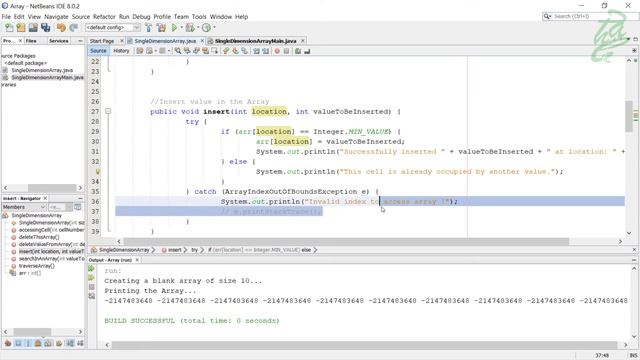Click the SingleDimensionArray breadcrumb
This screenshot has height=360, width=640.
(x=124, y=250)
